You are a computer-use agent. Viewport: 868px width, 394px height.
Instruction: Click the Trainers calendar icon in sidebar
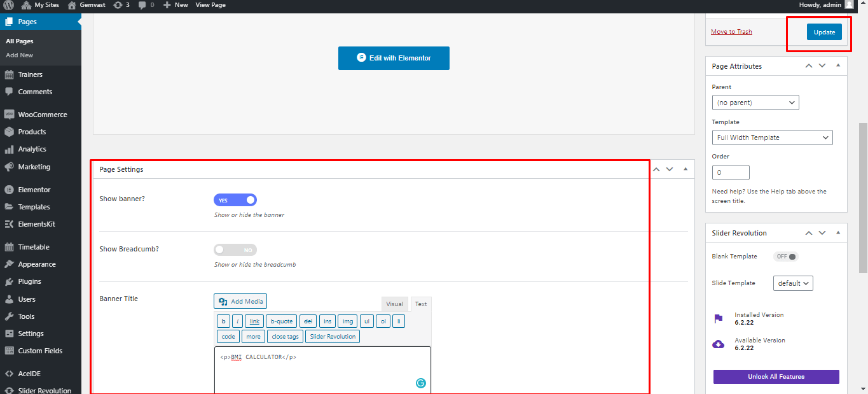tap(9, 74)
